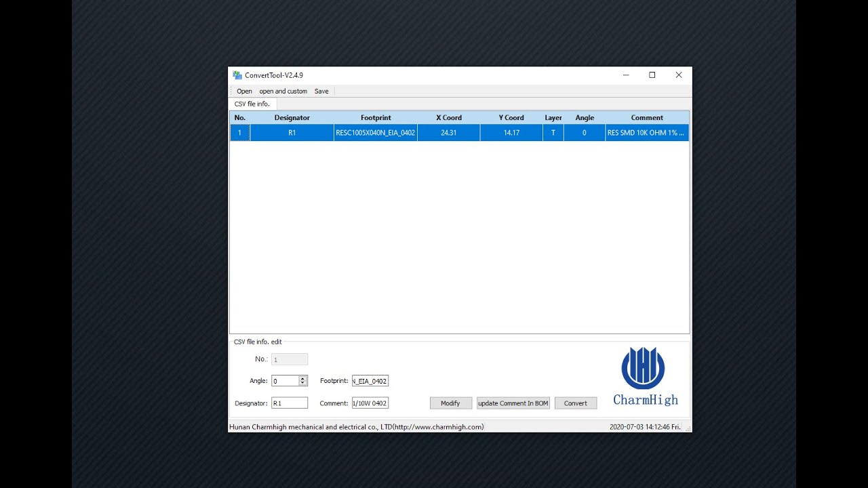
Task: Select Angle cell '0' in table row
Action: [585, 133]
